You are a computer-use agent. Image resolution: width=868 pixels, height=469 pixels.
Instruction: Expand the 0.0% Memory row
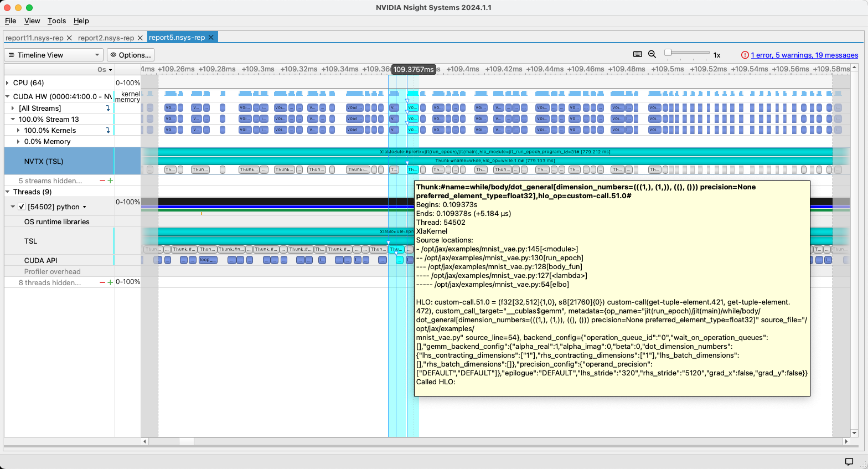click(x=18, y=141)
